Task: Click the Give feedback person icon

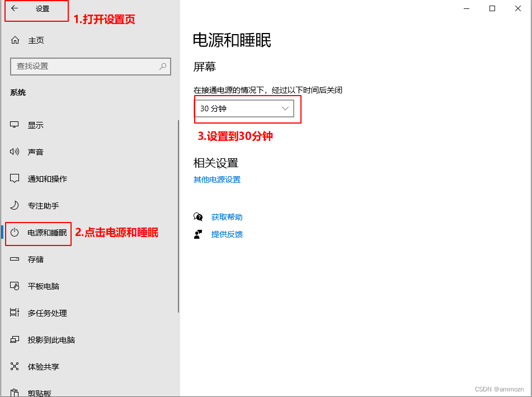Action: click(x=198, y=234)
